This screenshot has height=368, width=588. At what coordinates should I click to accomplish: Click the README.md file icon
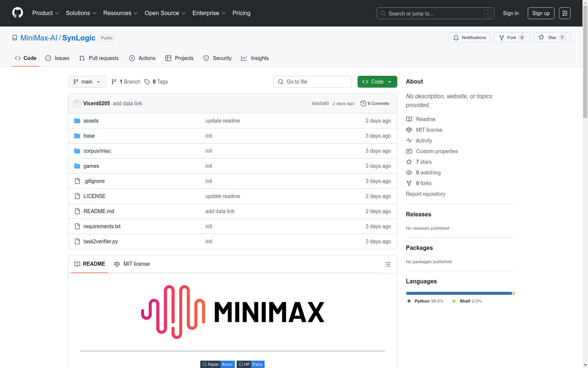pos(77,211)
